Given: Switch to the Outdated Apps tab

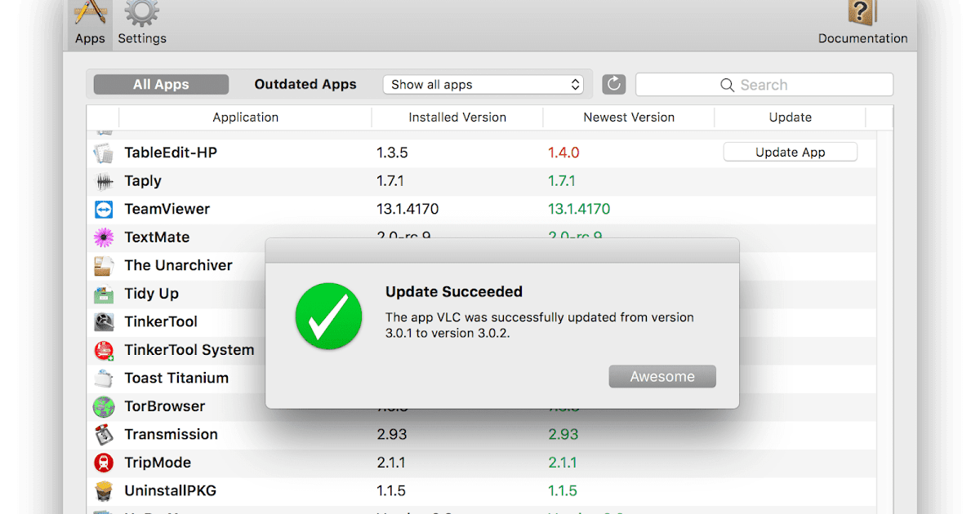Looking at the screenshot, I should 305,85.
